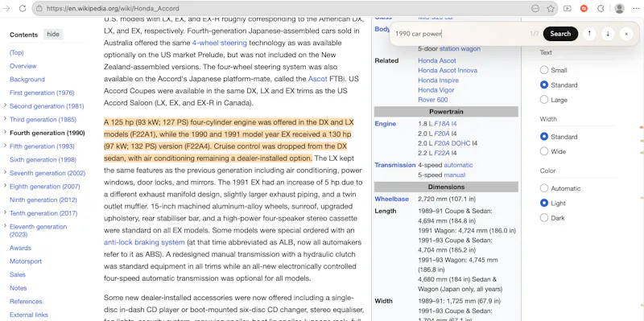Go to Notes section in contents
Screen dimensions: 644x321
[18, 288]
